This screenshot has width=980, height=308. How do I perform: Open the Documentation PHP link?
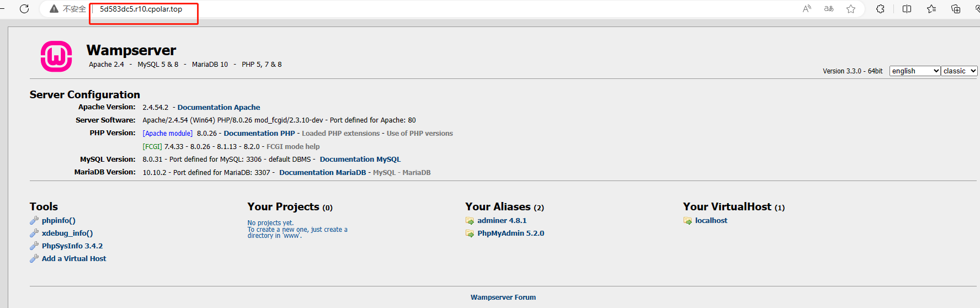click(x=259, y=133)
